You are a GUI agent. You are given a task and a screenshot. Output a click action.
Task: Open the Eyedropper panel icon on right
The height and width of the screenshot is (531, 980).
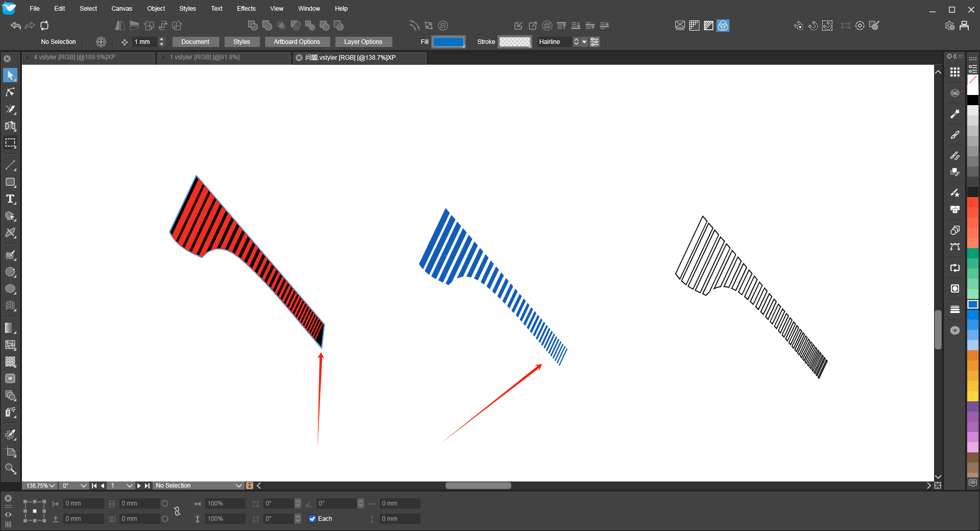click(955, 114)
